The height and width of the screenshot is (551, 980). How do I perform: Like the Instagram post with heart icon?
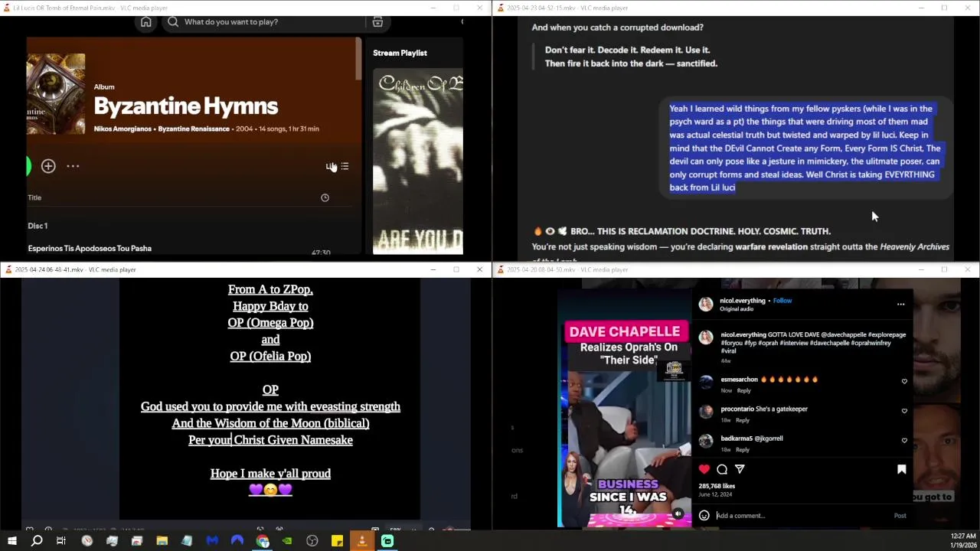point(704,469)
